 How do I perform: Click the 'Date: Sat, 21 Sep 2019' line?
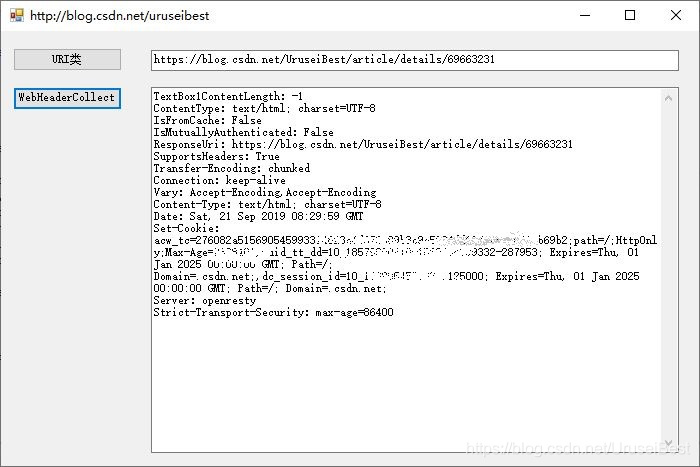[258, 217]
